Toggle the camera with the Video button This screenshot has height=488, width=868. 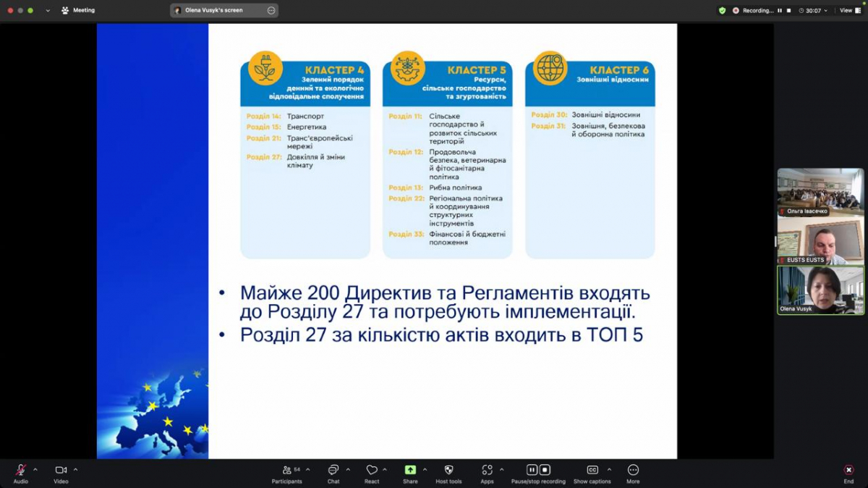[61, 471]
